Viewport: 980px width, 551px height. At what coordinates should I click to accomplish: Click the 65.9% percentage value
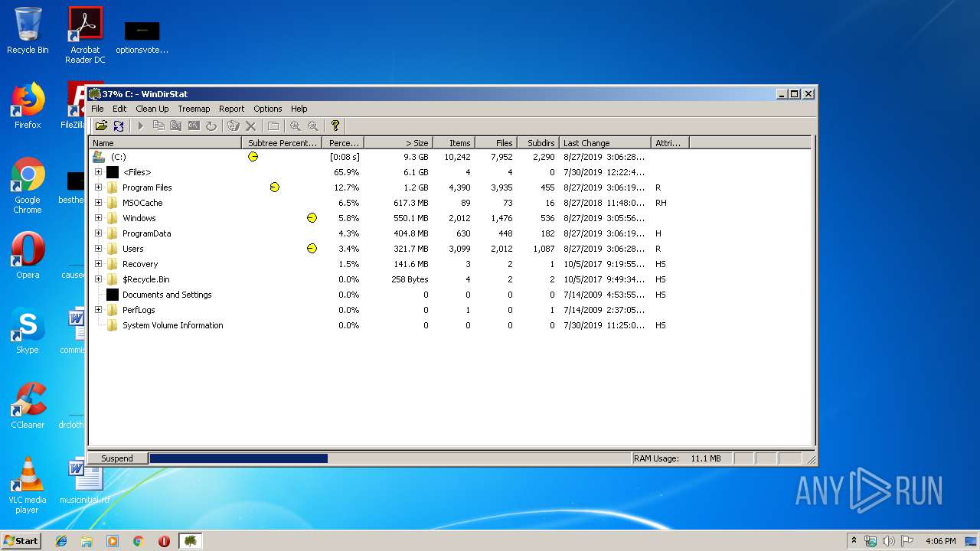[x=346, y=172]
